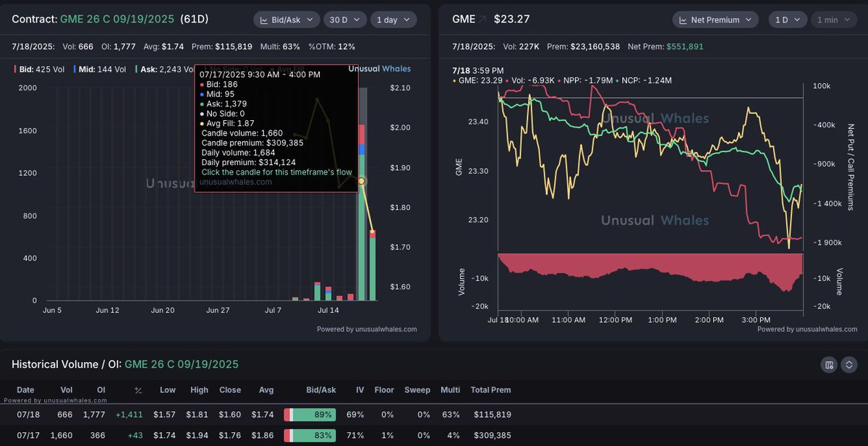This screenshot has height=446, width=868.
Task: Click 'Powered by unusualwhales.com' under right chart
Action: tap(807, 329)
